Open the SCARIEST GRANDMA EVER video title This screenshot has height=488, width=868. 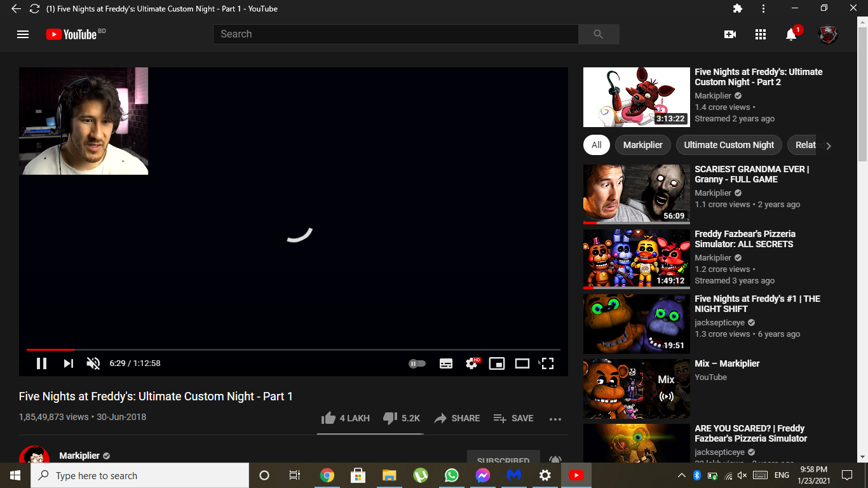point(752,174)
